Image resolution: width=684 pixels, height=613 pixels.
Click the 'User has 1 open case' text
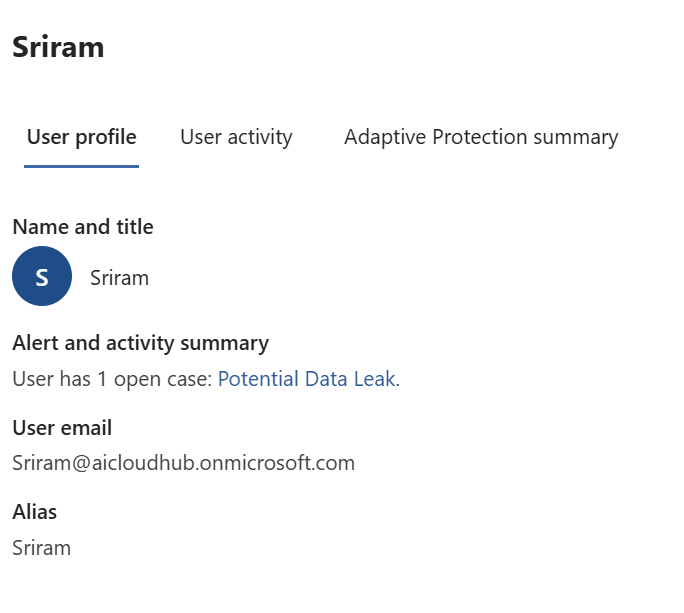112,379
